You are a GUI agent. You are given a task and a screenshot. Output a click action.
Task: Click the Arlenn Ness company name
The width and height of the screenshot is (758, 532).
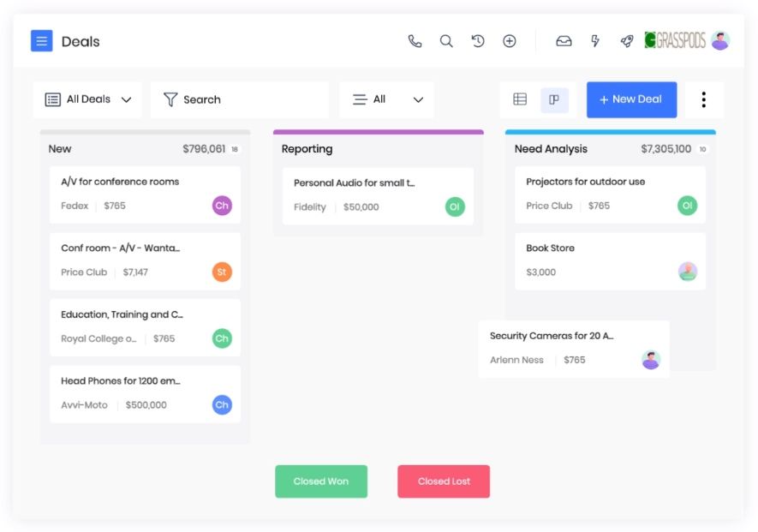pos(516,360)
